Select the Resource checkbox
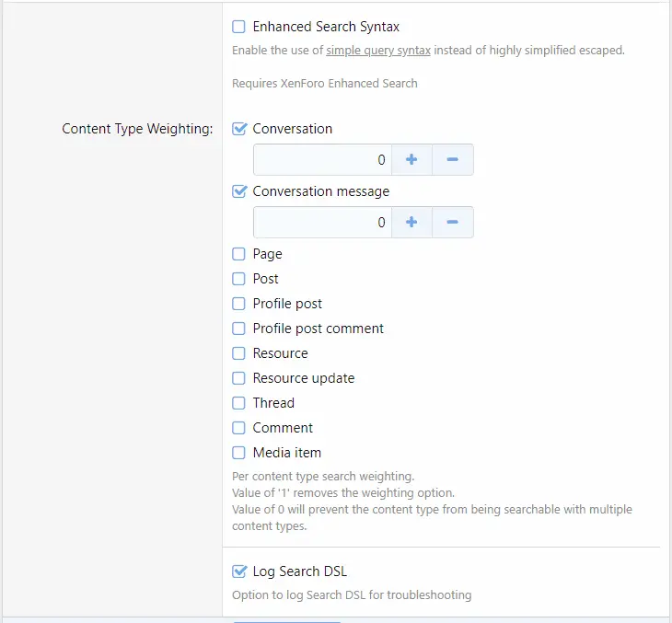 click(x=239, y=353)
